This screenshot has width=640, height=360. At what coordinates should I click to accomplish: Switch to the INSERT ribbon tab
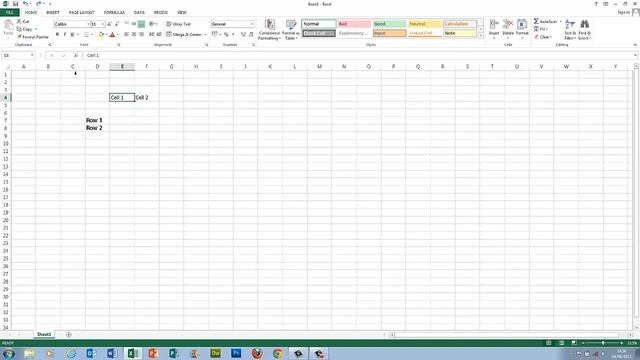pos(53,13)
